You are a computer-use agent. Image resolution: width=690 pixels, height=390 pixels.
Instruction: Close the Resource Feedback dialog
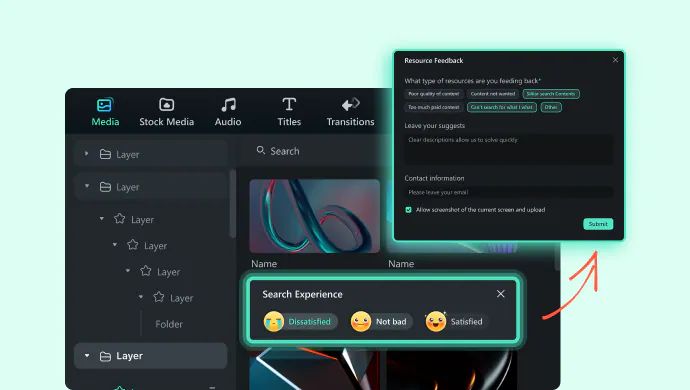click(615, 60)
